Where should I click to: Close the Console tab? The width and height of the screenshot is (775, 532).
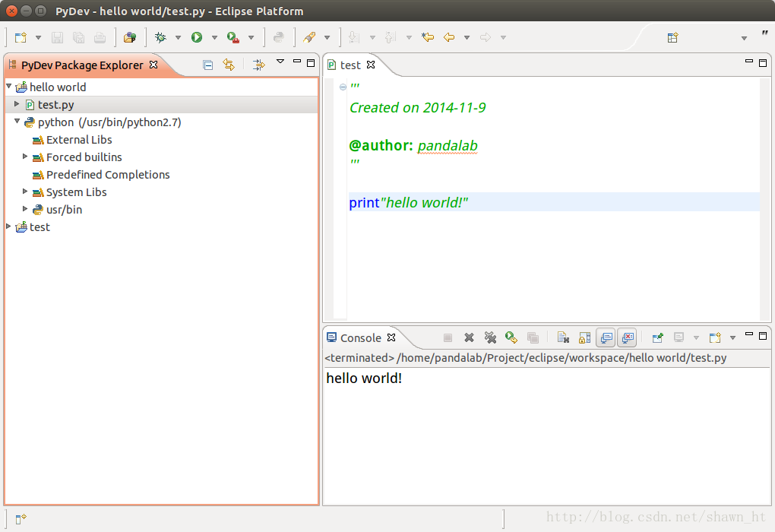pyautogui.click(x=391, y=337)
